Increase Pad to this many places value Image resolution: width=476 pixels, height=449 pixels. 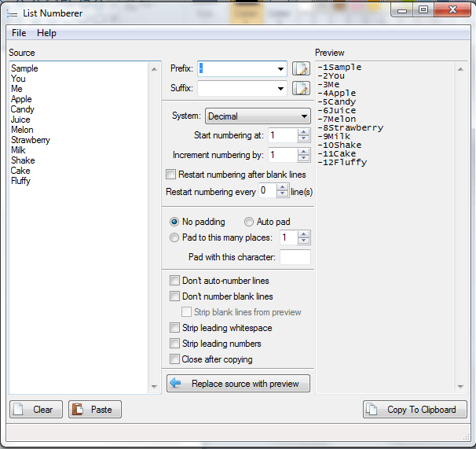tap(303, 234)
